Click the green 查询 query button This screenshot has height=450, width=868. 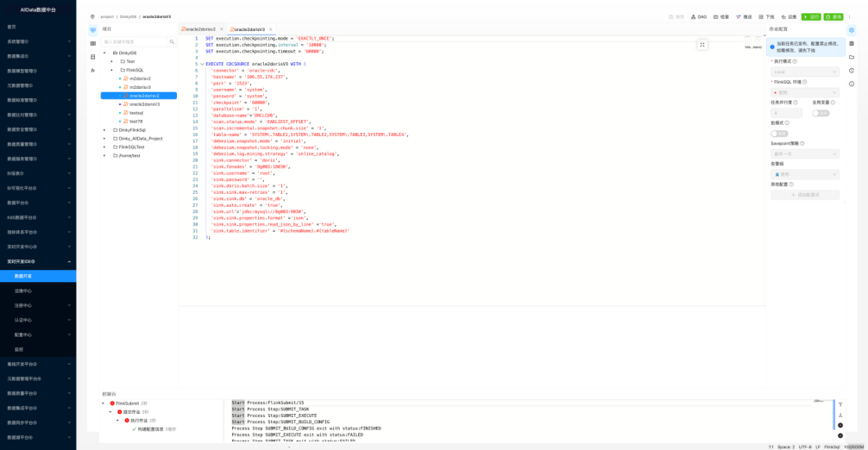tap(833, 16)
